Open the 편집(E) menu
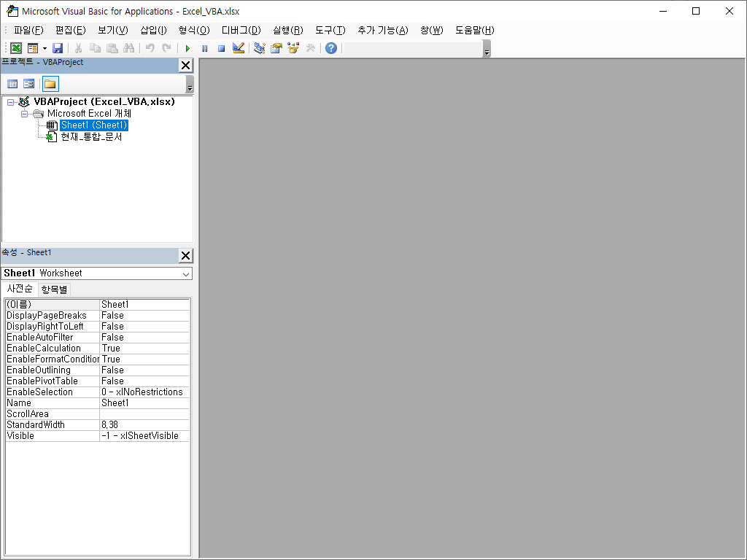Viewport: 747px width, 560px height. tap(71, 31)
